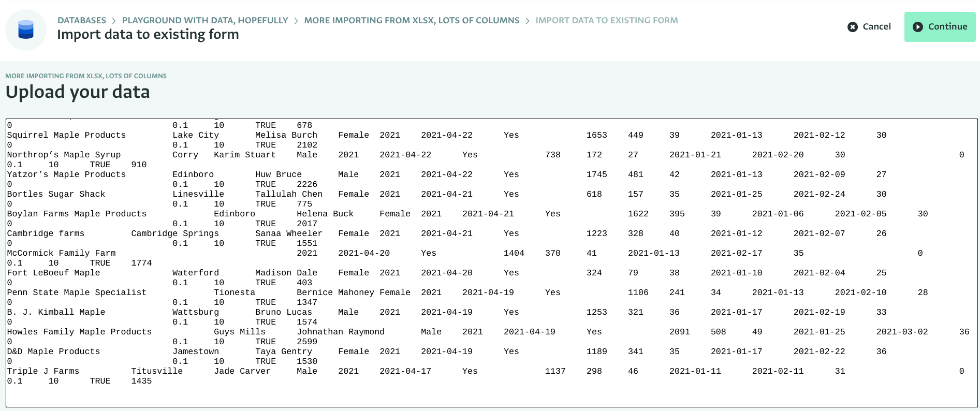Click 'Jamestown' town text
The height and width of the screenshot is (411, 980).
coord(196,351)
